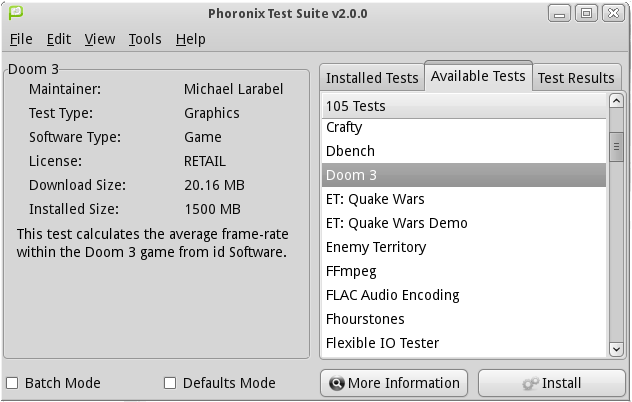The width and height of the screenshot is (632, 402).
Task: Close the Phoronix Test Suite window
Action: pos(613,13)
